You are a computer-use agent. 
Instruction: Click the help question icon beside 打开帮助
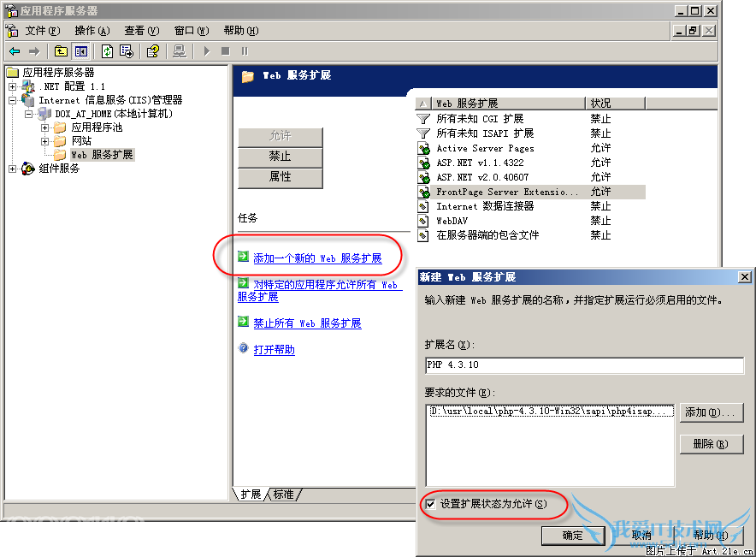click(244, 348)
